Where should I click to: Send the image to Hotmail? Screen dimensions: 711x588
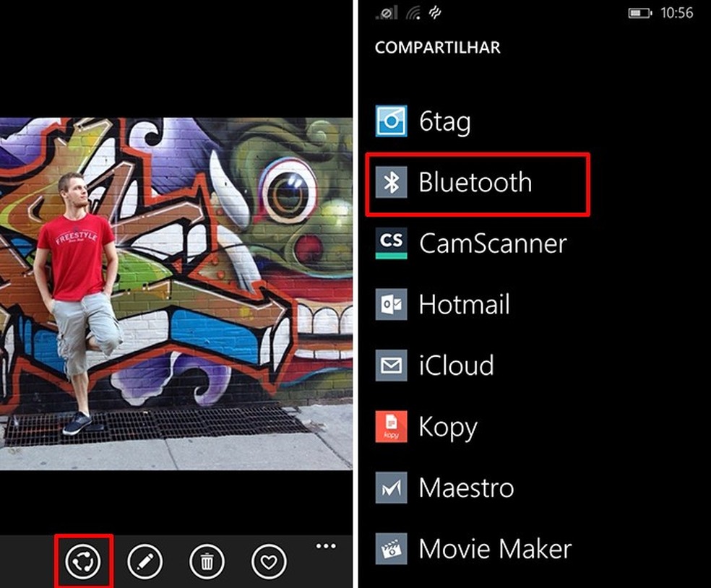coord(465,305)
